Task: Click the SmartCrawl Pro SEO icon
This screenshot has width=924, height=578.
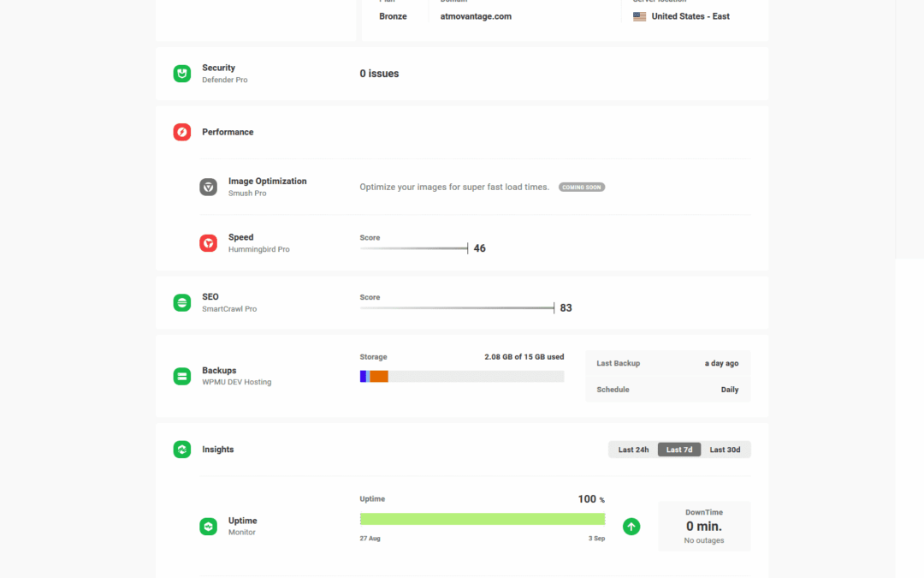Action: click(x=182, y=302)
